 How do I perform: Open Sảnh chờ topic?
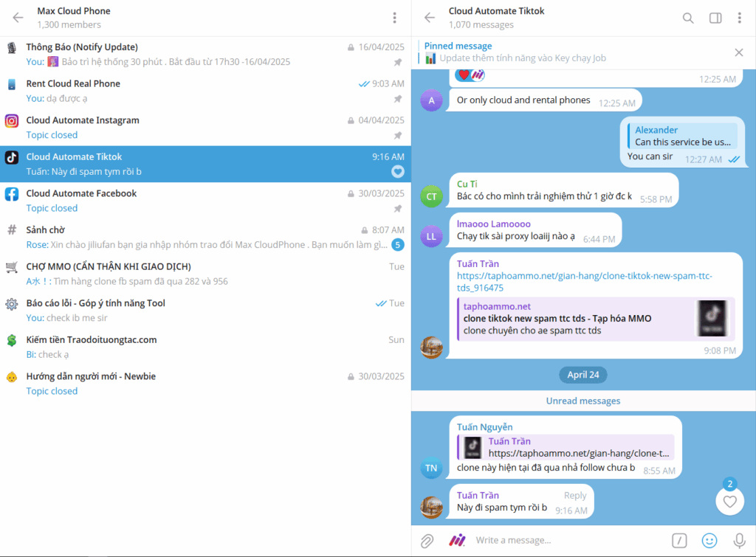(x=205, y=238)
